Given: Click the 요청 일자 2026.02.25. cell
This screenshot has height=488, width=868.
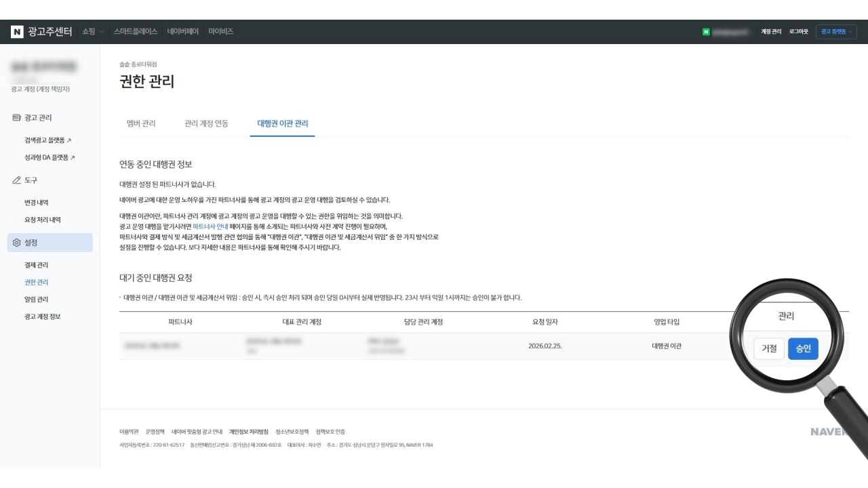Looking at the screenshot, I should coord(545,346).
